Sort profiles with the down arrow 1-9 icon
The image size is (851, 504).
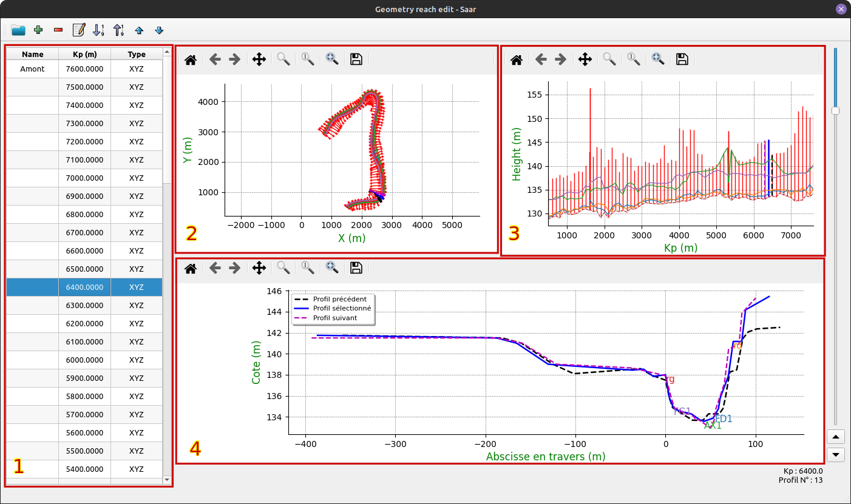[98, 30]
